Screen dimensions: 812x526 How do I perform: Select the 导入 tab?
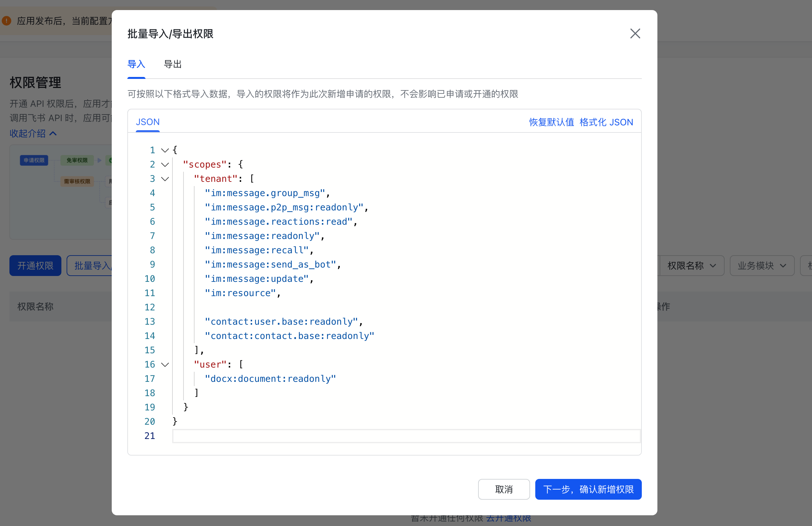click(136, 64)
